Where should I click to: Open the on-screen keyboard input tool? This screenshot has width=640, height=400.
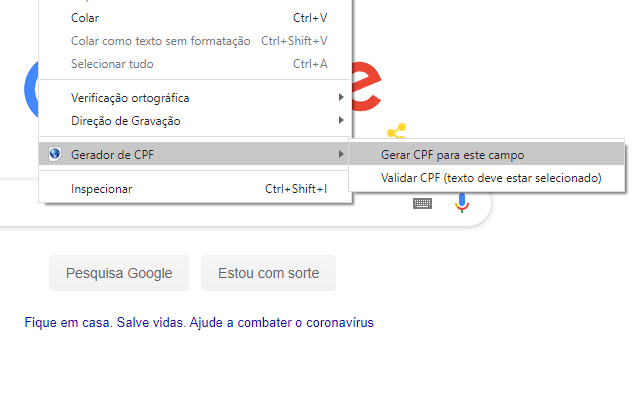tap(422, 203)
